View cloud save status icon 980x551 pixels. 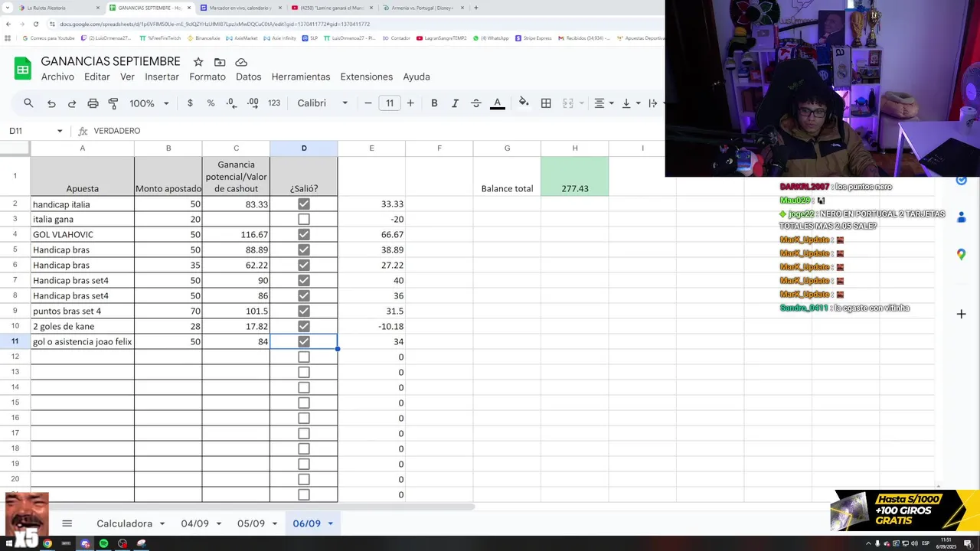[x=241, y=62]
